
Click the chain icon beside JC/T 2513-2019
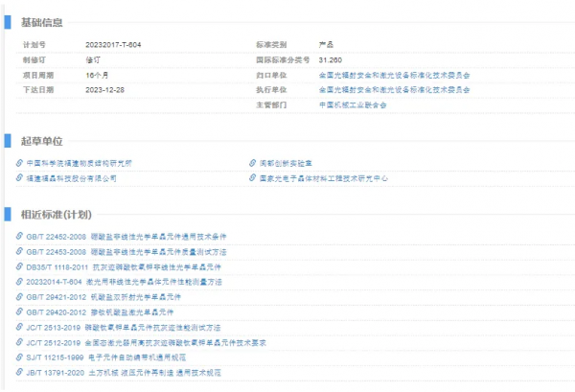point(19,327)
